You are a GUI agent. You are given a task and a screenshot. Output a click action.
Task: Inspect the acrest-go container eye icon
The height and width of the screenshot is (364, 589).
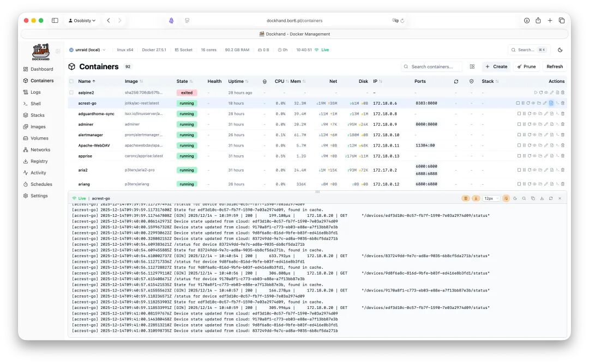click(533, 103)
